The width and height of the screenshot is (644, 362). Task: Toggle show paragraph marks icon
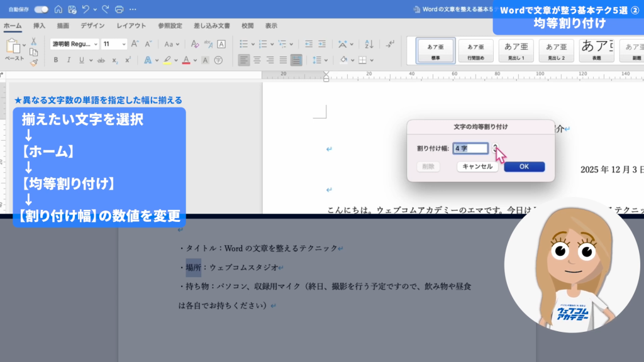tap(390, 44)
